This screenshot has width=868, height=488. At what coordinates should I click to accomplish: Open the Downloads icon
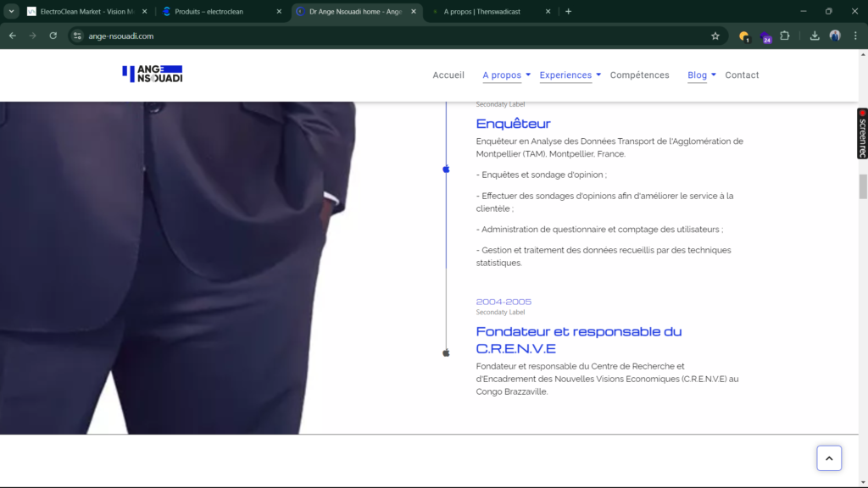815,36
